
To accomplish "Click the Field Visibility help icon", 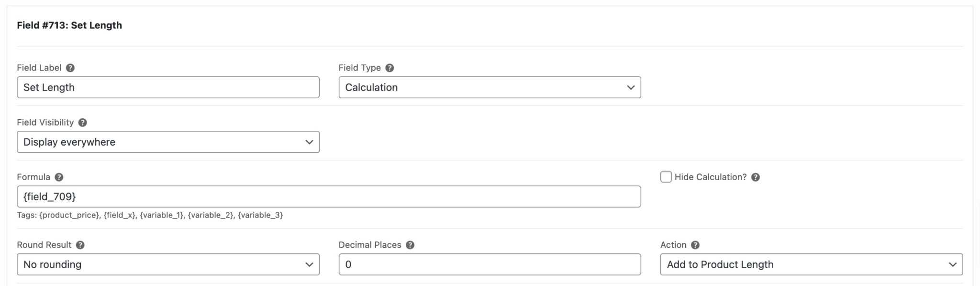I will pyautogui.click(x=82, y=122).
